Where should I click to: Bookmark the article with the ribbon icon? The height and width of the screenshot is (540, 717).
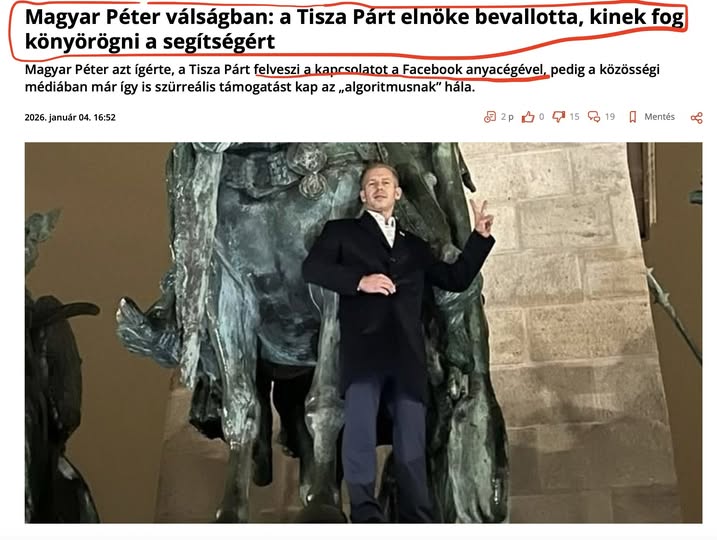(633, 117)
